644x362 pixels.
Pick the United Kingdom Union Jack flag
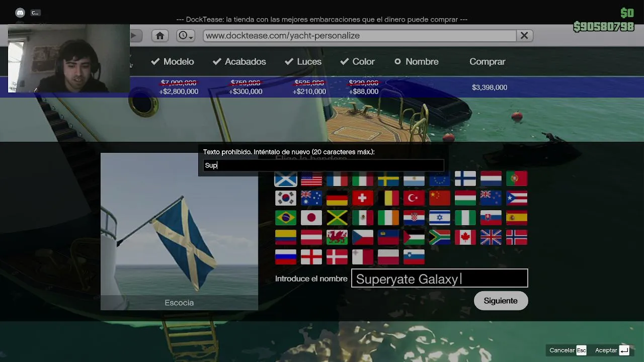coord(491,237)
